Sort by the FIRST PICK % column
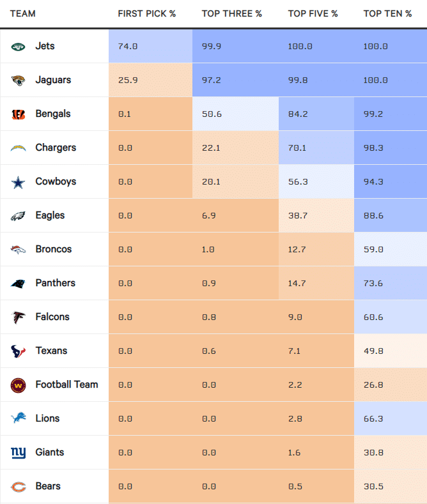Image resolution: width=427 pixels, height=504 pixels. click(x=146, y=13)
